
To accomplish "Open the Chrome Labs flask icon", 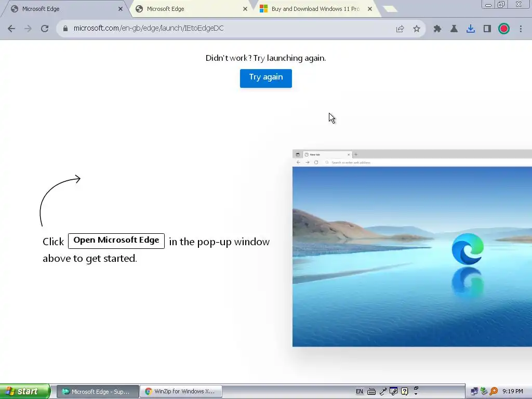I will (454, 29).
